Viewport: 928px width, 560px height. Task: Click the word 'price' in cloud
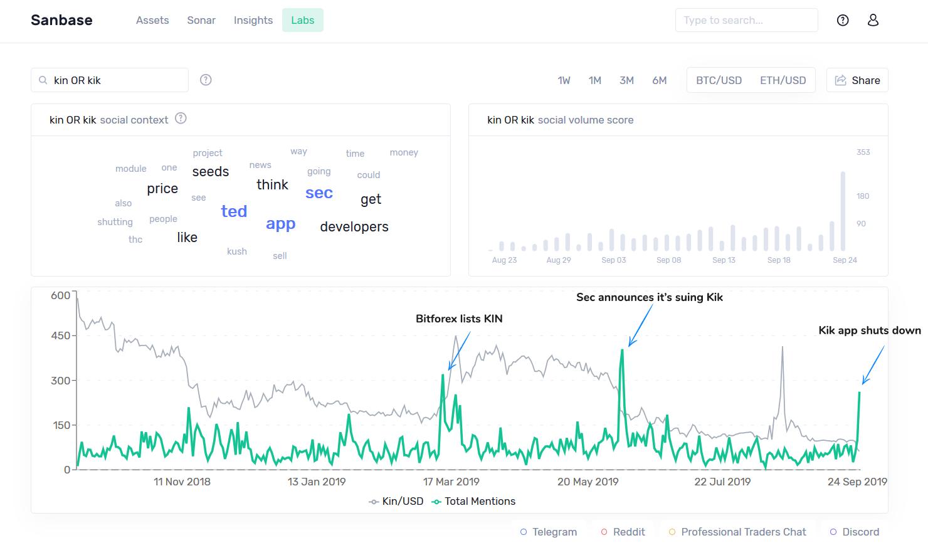tap(162, 189)
